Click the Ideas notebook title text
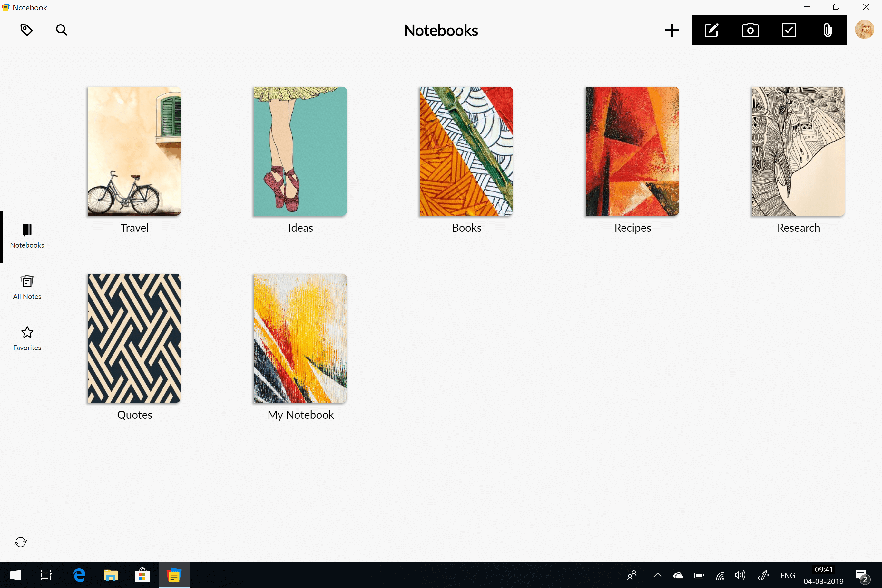 coord(300,228)
